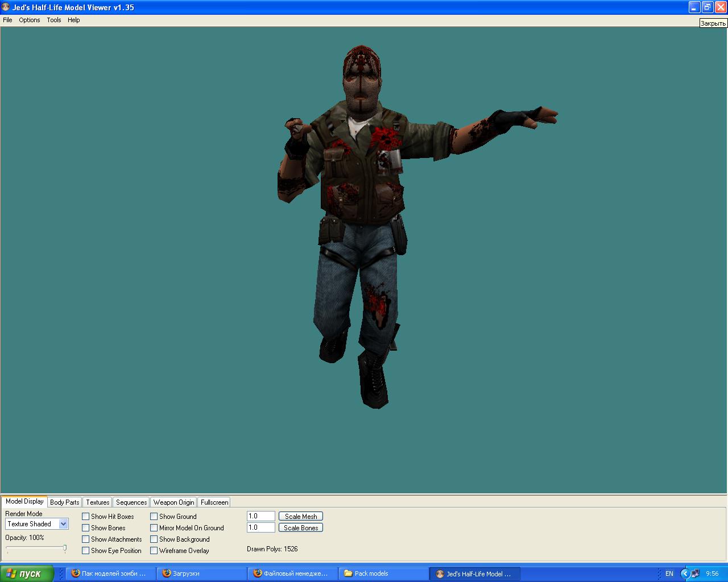Toggle Wireframe Overlay checkbox
This screenshot has height=582, width=728.
[154, 551]
